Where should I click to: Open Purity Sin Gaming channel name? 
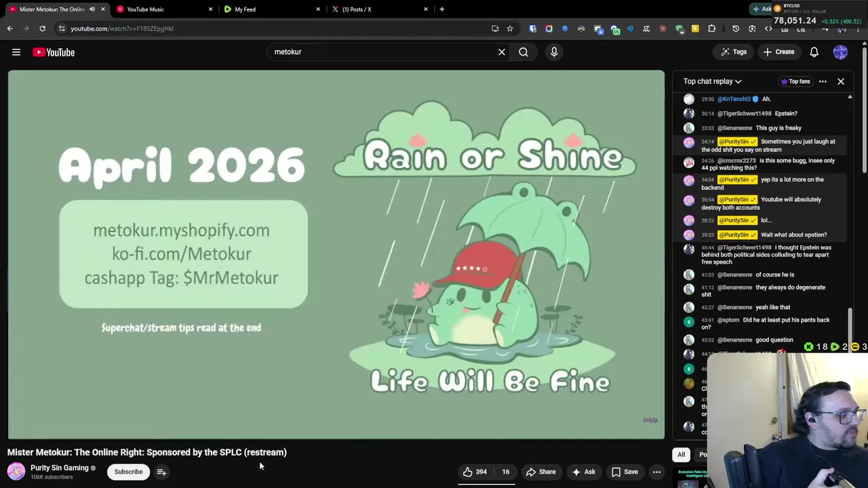60,468
